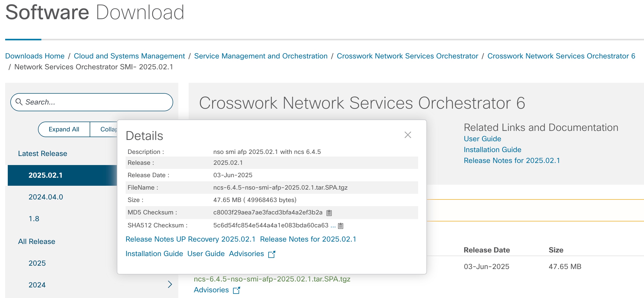The width and height of the screenshot is (644, 298).
Task: Expand the 2024 release group chevron
Action: [x=170, y=285]
